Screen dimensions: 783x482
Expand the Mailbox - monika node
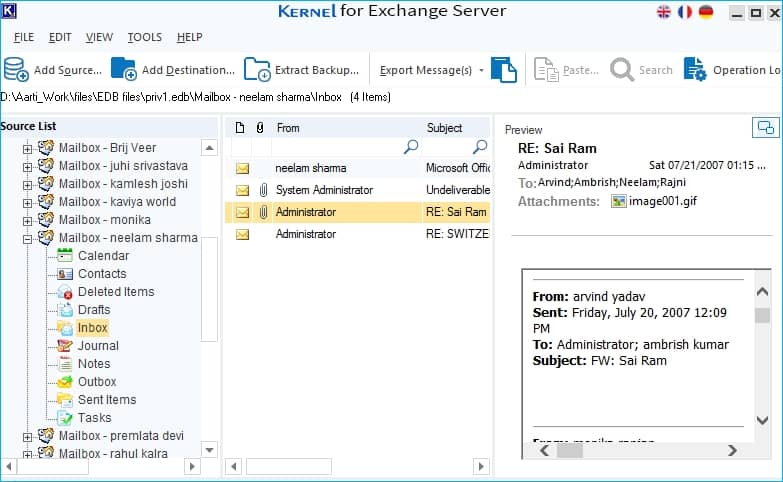(27, 221)
